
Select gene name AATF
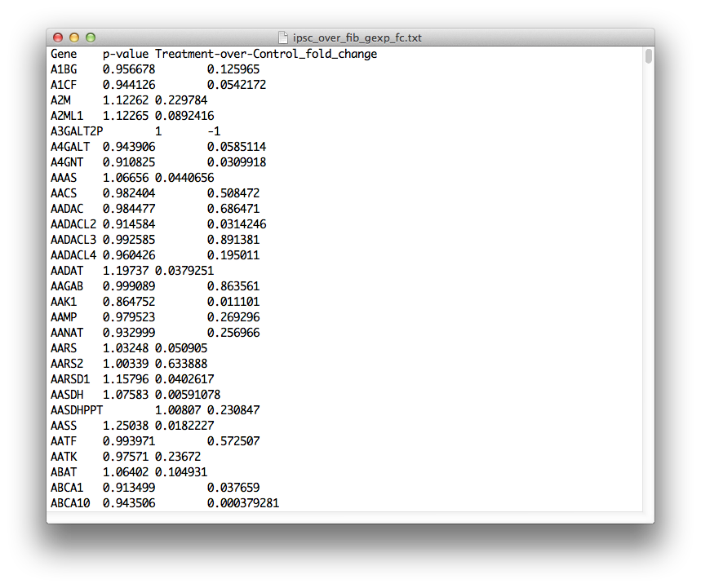[x=64, y=441]
